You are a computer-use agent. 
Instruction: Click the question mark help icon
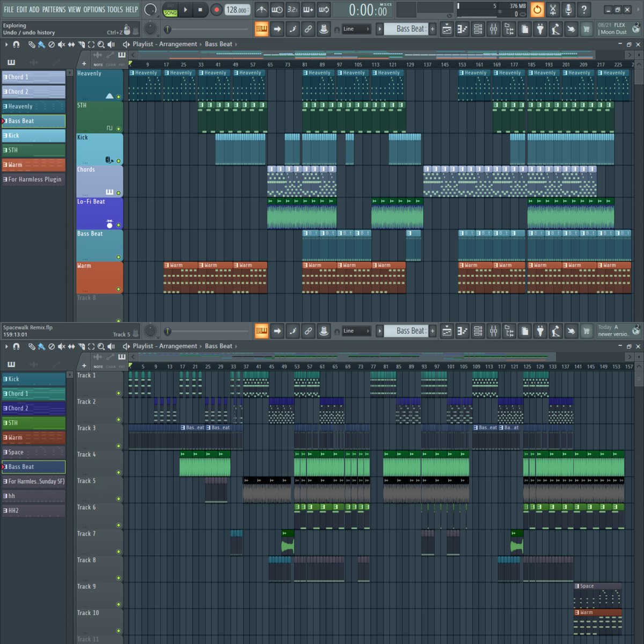(x=584, y=10)
